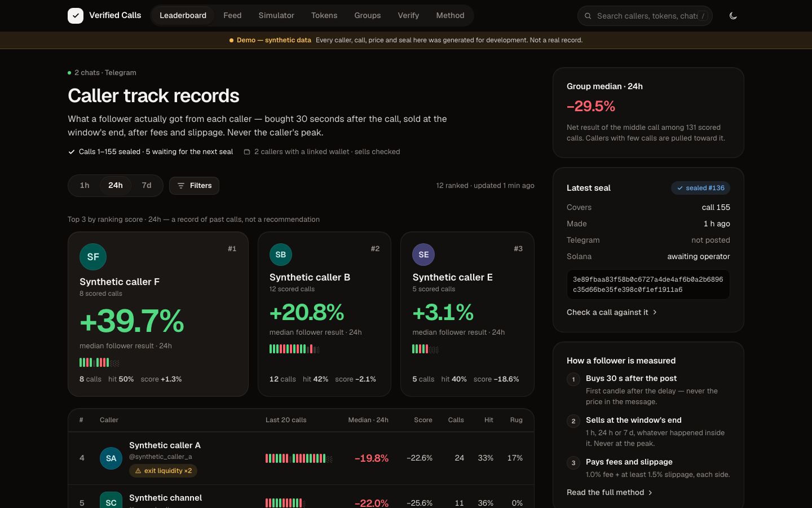Click the seal hash code box
The height and width of the screenshot is (508, 812).
pyautogui.click(x=648, y=284)
